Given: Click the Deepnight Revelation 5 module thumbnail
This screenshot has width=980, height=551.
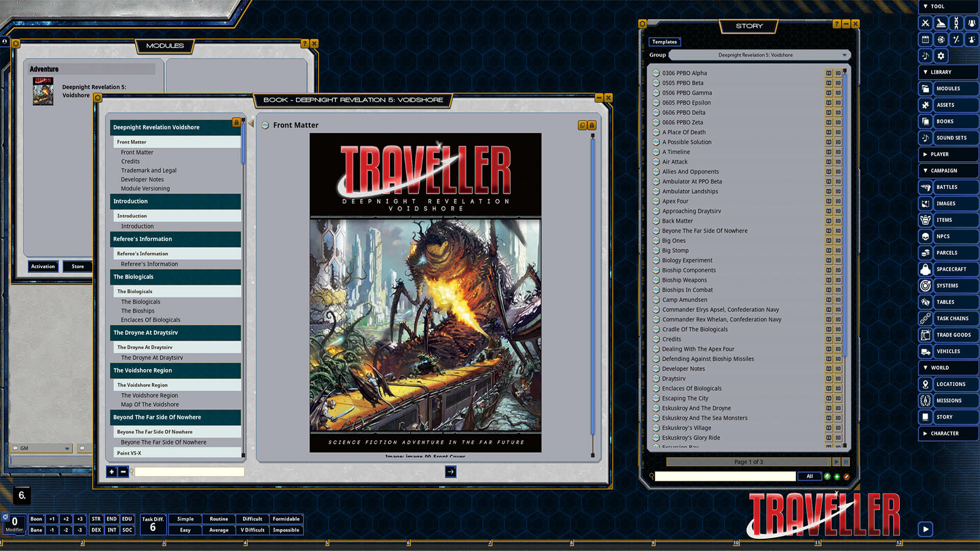Looking at the screenshot, I should pos(43,91).
